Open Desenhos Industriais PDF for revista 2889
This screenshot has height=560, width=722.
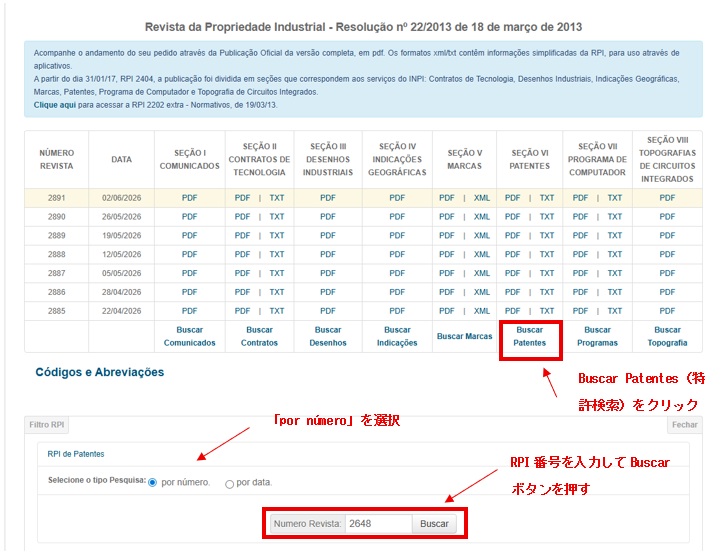tap(328, 236)
